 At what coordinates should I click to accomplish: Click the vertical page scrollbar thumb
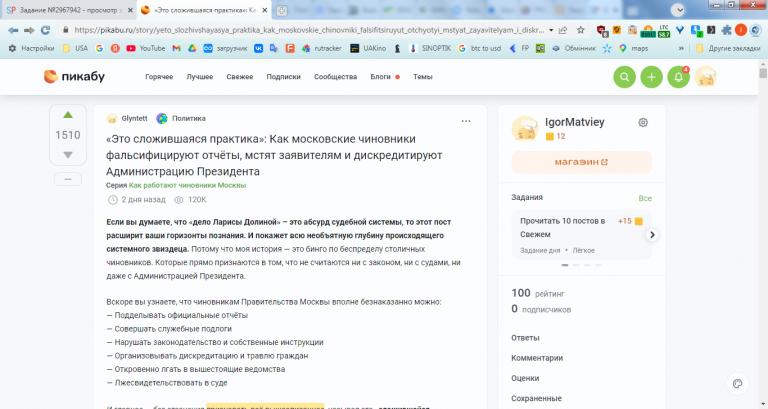(763, 73)
